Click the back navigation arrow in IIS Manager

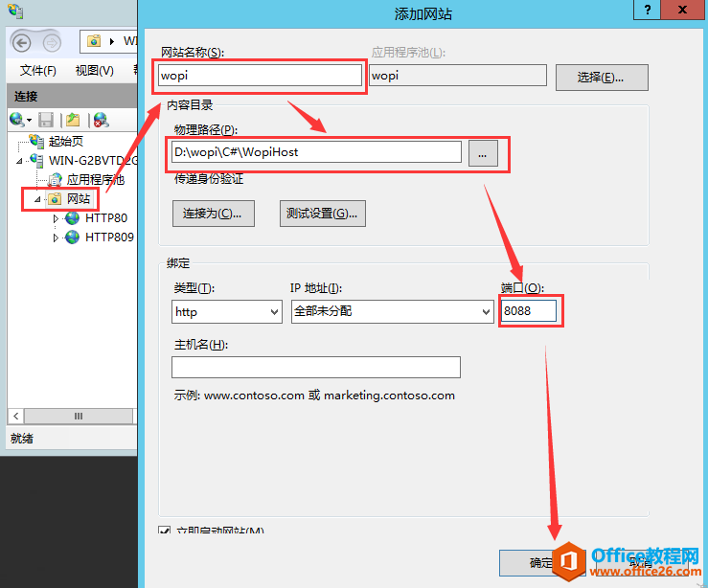(x=21, y=43)
